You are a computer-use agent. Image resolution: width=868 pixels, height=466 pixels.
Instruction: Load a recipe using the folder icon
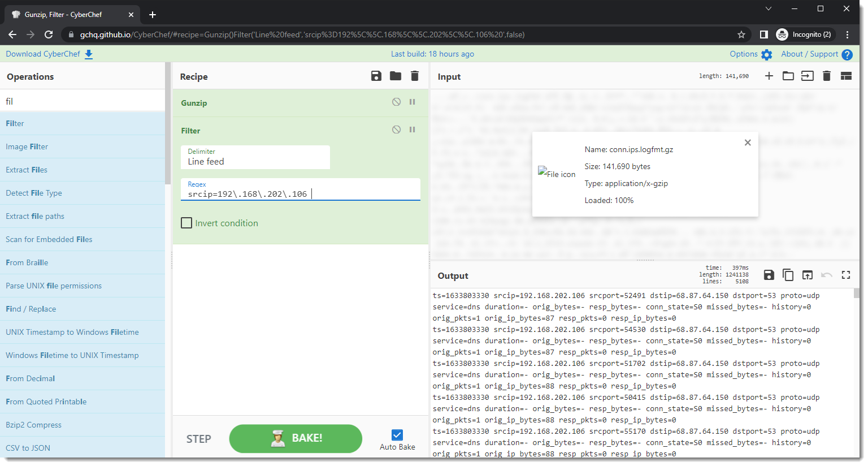(x=395, y=76)
